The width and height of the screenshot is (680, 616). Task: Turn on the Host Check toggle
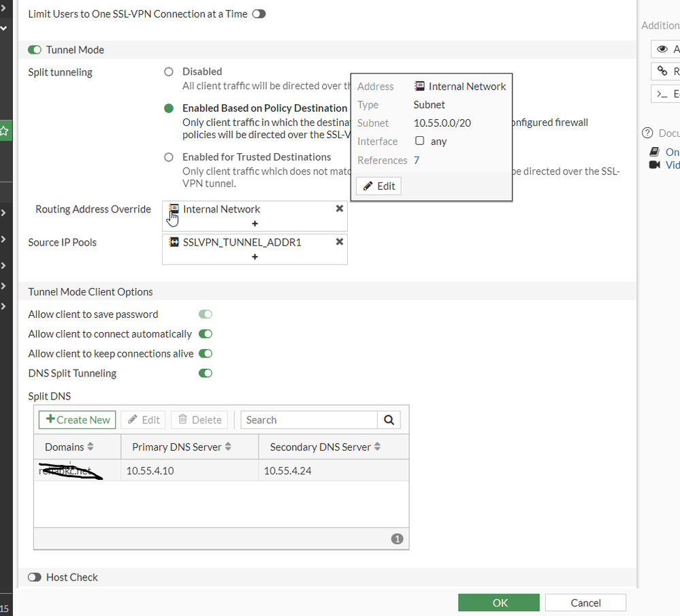tap(35, 577)
